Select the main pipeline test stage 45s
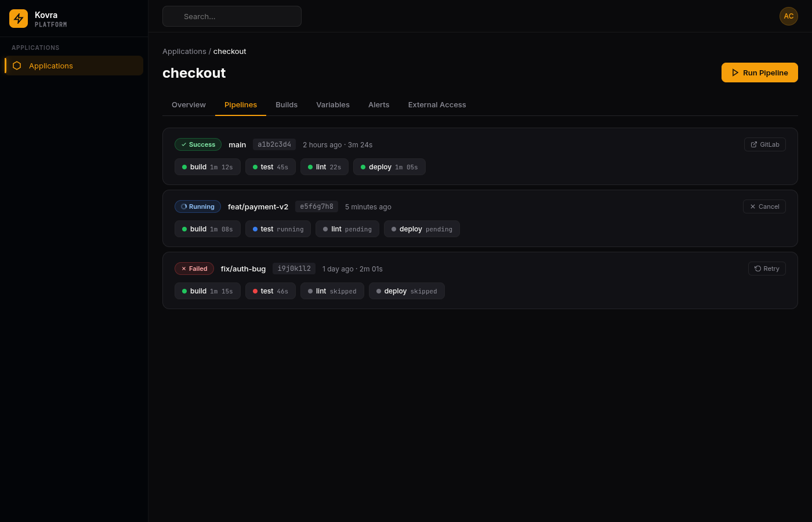This screenshot has height=522, width=812. coord(270,167)
